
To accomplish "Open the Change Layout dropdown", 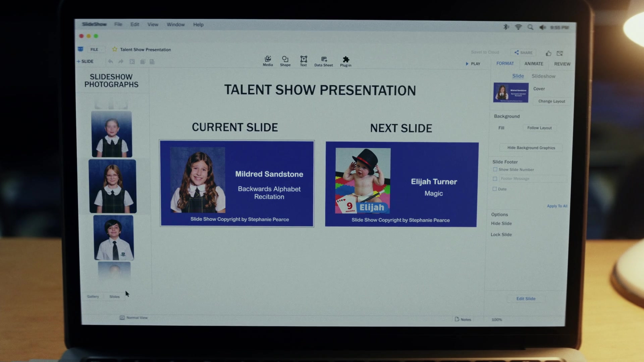I will click(552, 101).
